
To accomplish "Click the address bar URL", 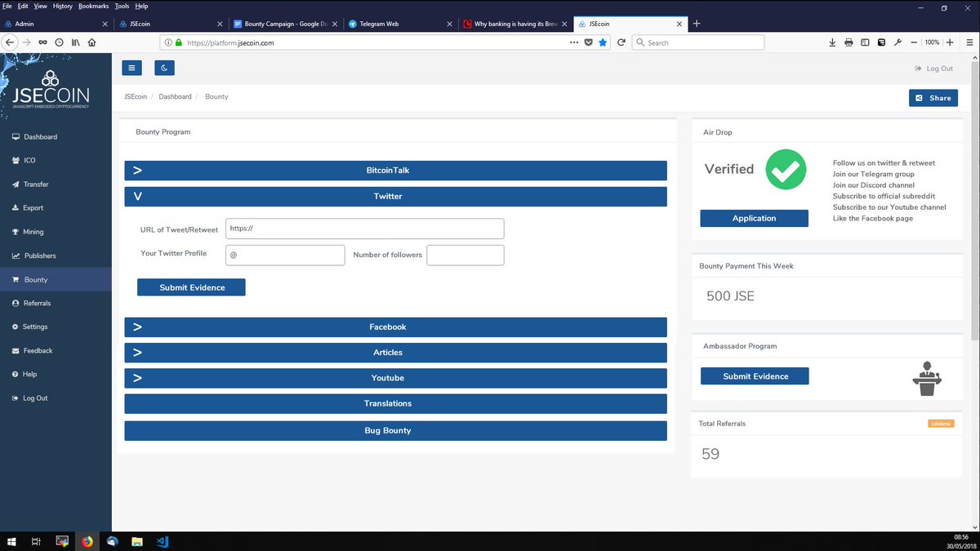I will [229, 42].
